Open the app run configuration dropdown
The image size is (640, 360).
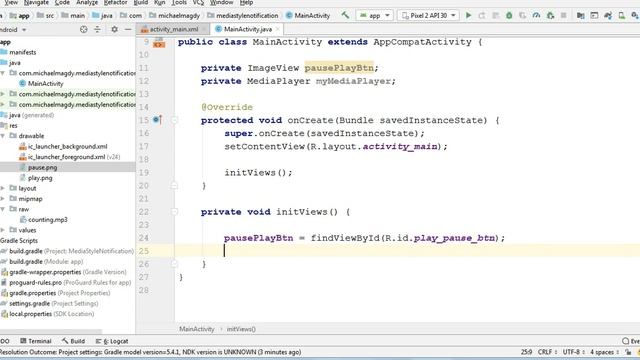[374, 16]
